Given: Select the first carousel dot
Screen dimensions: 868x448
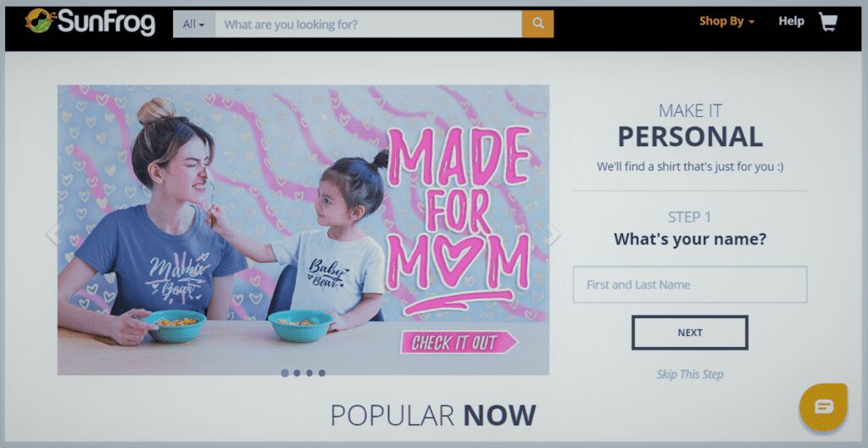Looking at the screenshot, I should coord(285,373).
